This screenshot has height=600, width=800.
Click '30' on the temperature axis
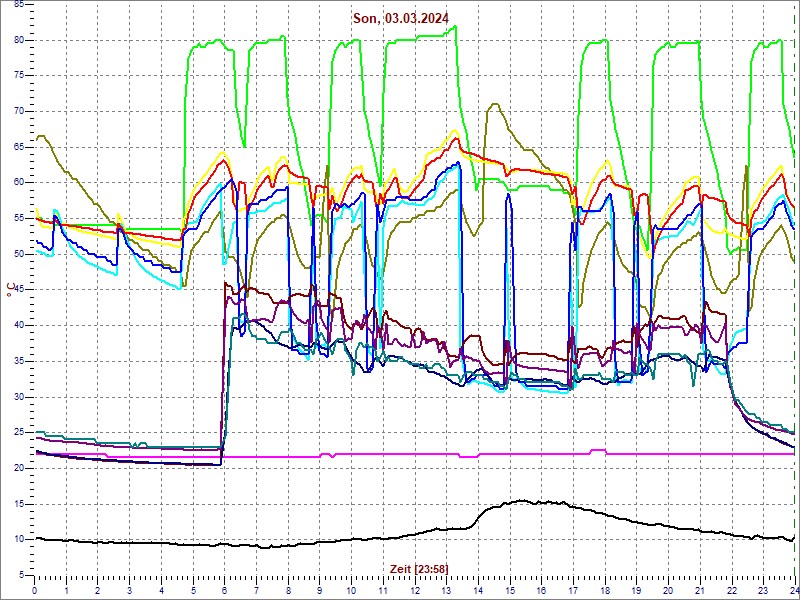[19, 397]
